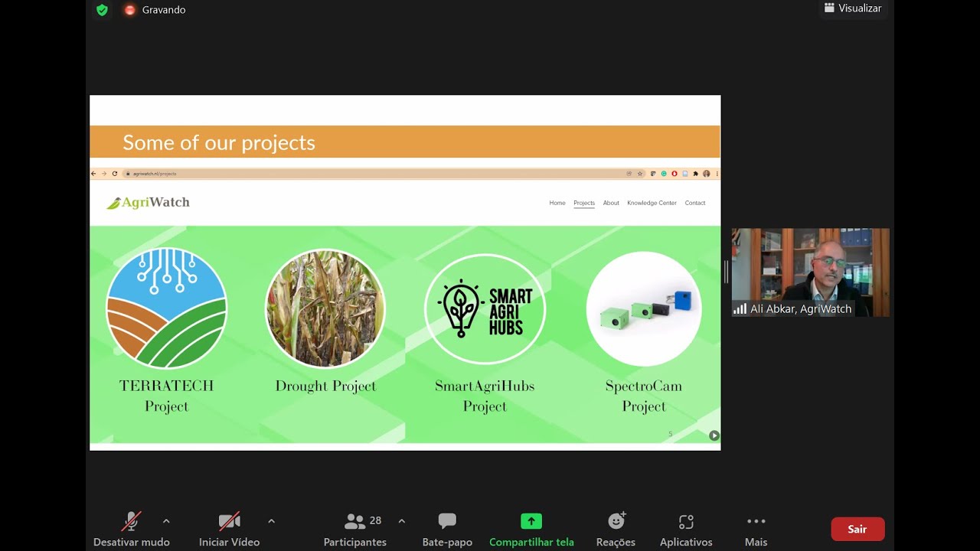980x551 pixels.
Task: Click the signal strength icon on Ali Abkar
Action: [x=740, y=308]
